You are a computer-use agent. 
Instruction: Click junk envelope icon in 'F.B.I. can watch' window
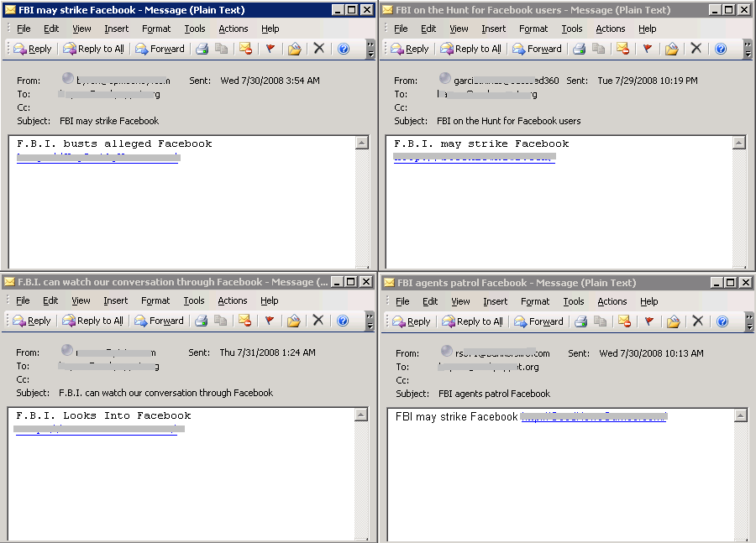pos(244,321)
